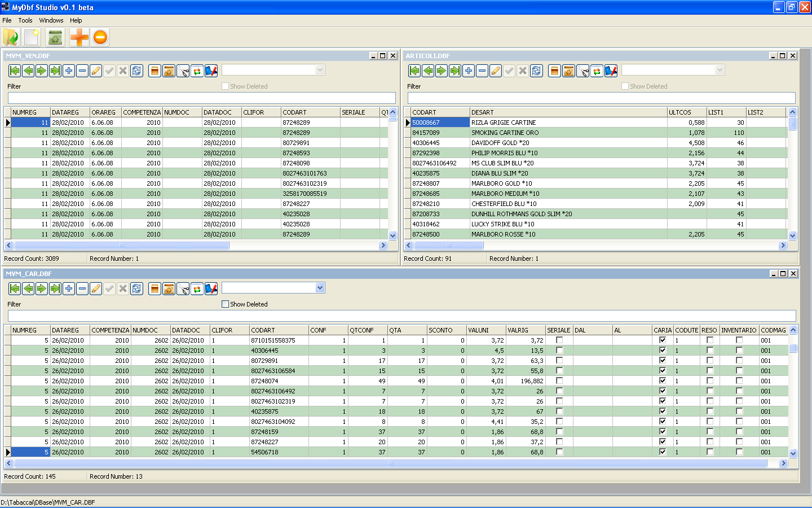The height and width of the screenshot is (508, 812).
Task: Select VALRIG 196,882 cell in MVM_CAR
Action: coord(526,381)
